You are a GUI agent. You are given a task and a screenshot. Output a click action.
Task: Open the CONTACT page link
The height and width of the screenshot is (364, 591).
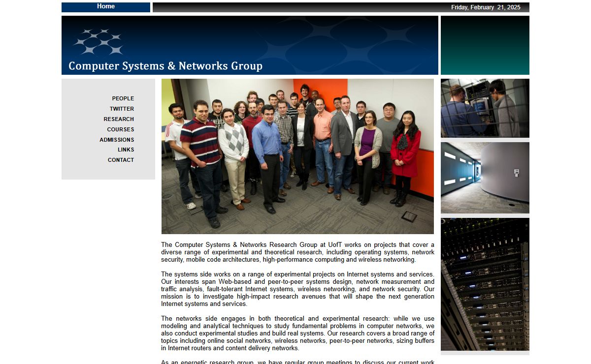121,160
